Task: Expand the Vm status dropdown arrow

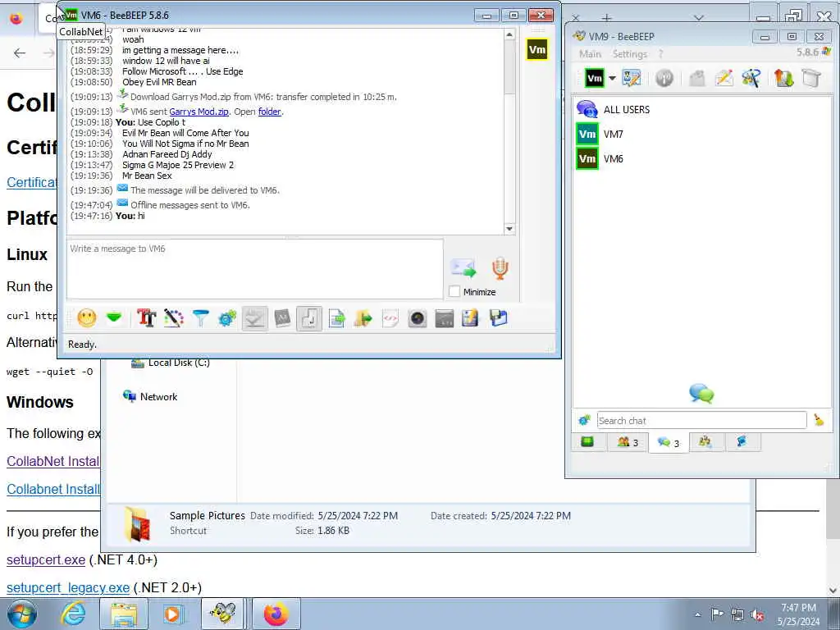Action: coord(612,78)
